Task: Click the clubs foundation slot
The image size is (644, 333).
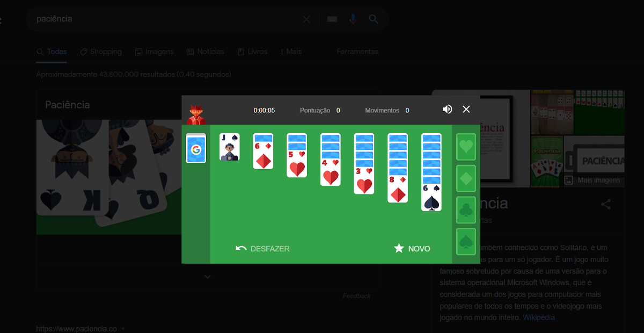Action: [x=466, y=210]
